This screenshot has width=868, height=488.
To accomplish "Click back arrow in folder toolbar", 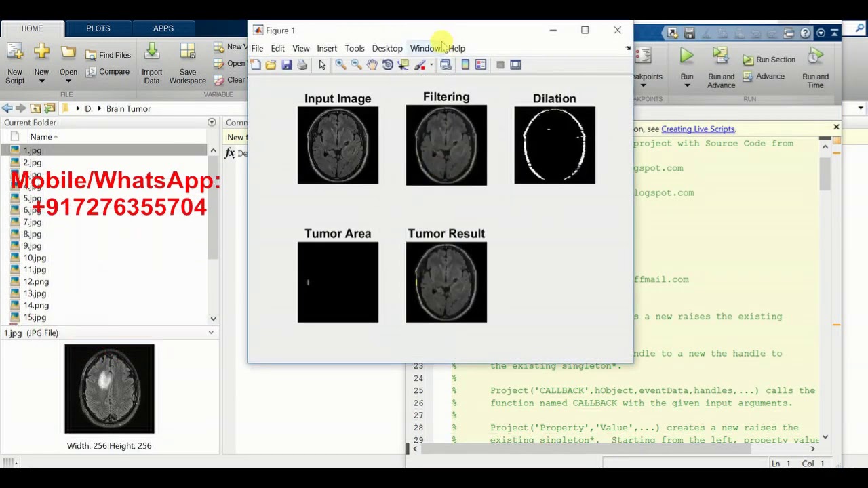I will 7,108.
